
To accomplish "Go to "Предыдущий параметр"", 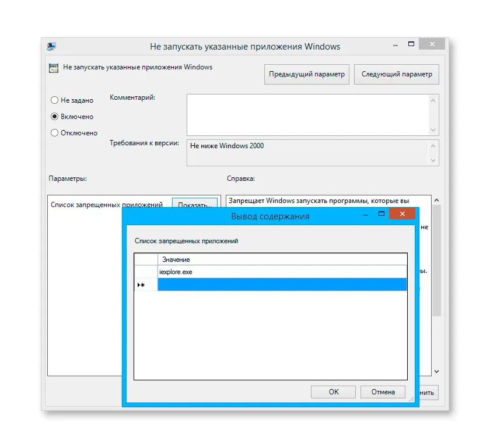I will tap(306, 74).
